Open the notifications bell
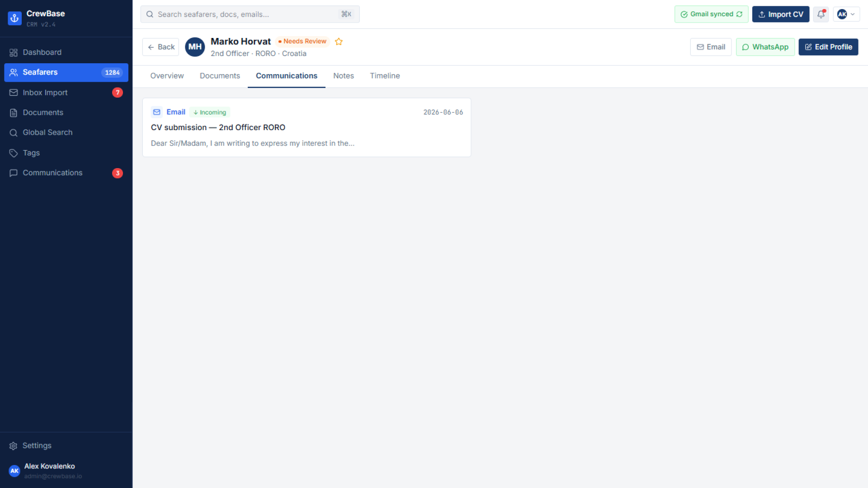Image resolution: width=868 pixels, height=488 pixels. pos(821,14)
